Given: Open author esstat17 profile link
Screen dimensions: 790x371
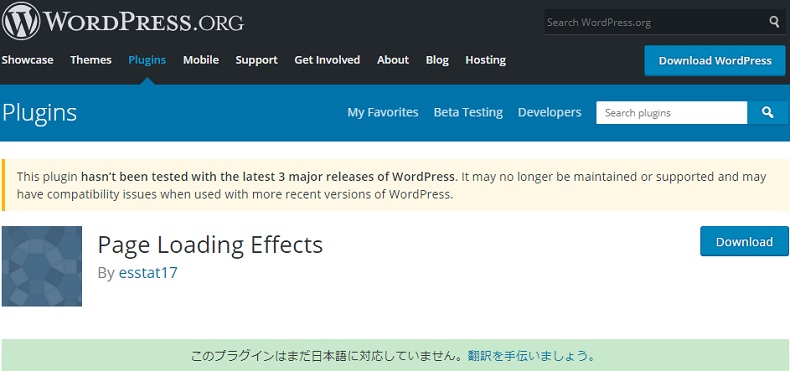Looking at the screenshot, I should pyautogui.click(x=148, y=273).
